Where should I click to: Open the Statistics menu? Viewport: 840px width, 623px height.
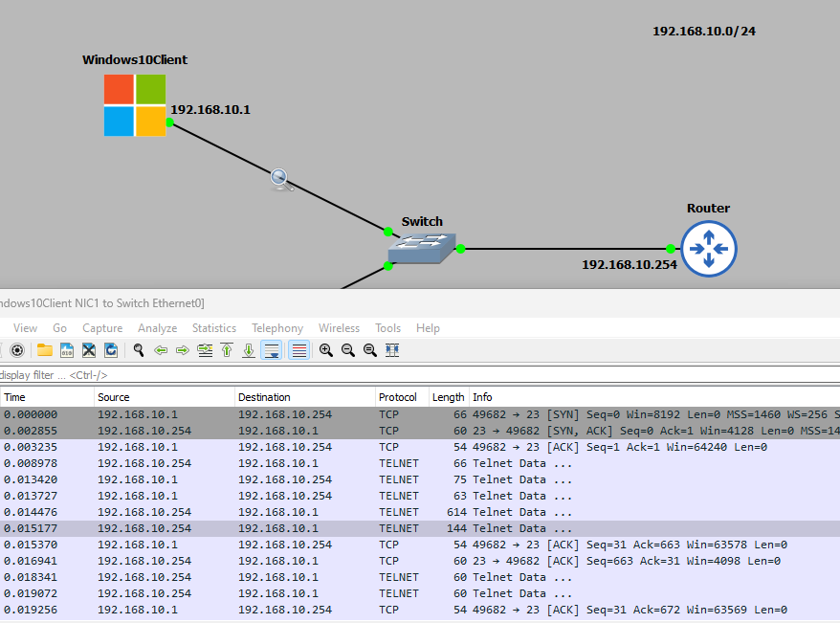click(213, 328)
